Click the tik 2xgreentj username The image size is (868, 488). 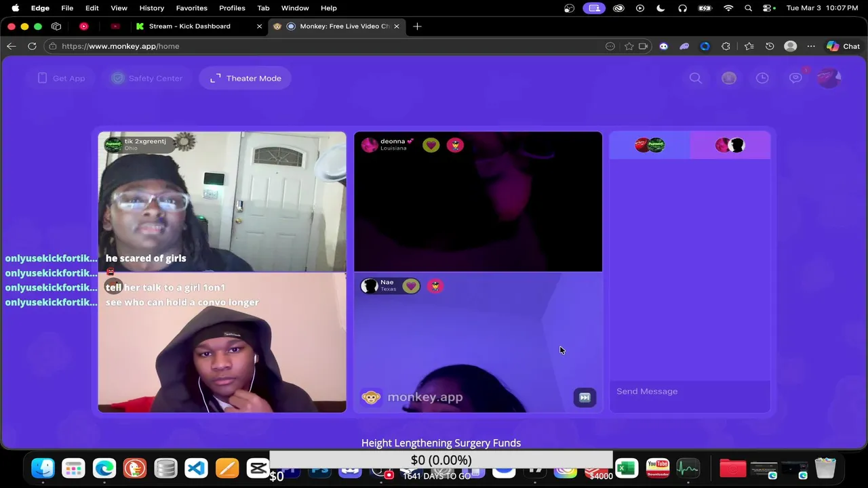(x=145, y=141)
